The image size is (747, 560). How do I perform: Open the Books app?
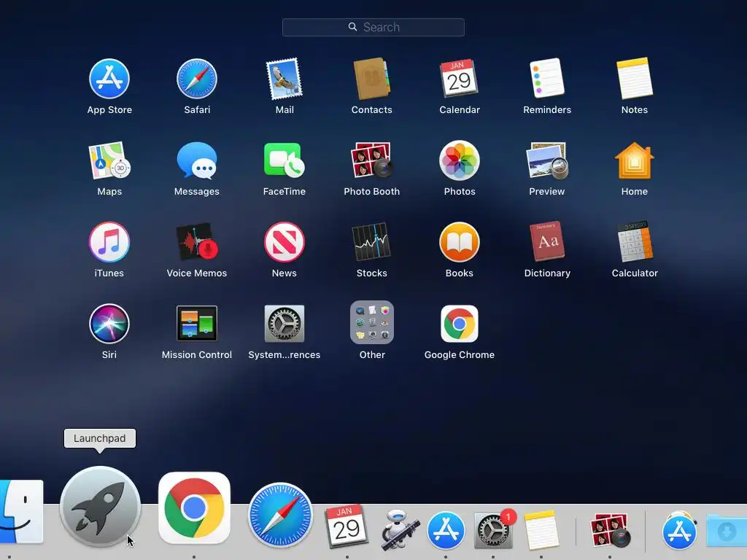(x=460, y=242)
